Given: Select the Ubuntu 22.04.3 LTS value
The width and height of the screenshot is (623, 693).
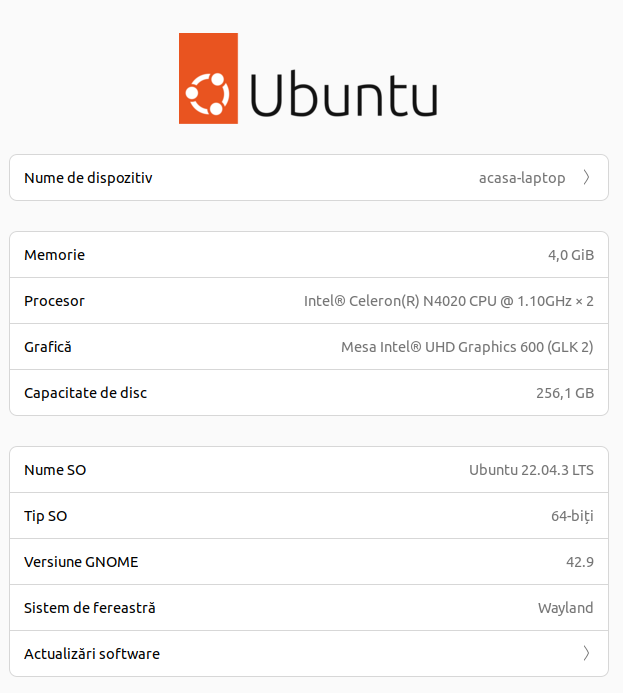Looking at the screenshot, I should (x=531, y=470).
